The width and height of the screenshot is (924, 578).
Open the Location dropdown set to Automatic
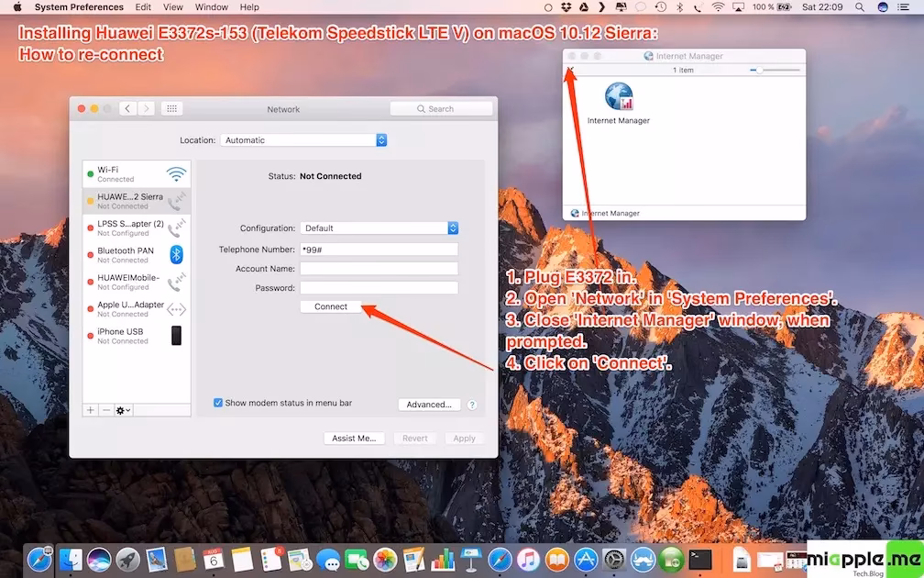pyautogui.click(x=303, y=139)
